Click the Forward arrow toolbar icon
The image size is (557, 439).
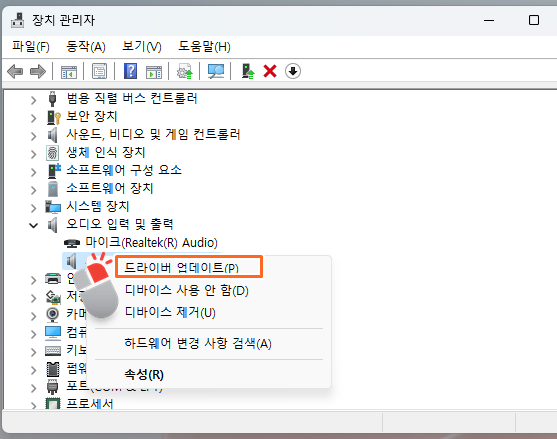click(x=38, y=71)
